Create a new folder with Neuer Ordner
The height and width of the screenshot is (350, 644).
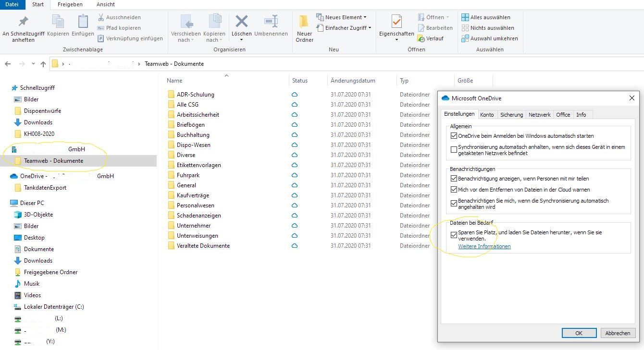(x=304, y=29)
